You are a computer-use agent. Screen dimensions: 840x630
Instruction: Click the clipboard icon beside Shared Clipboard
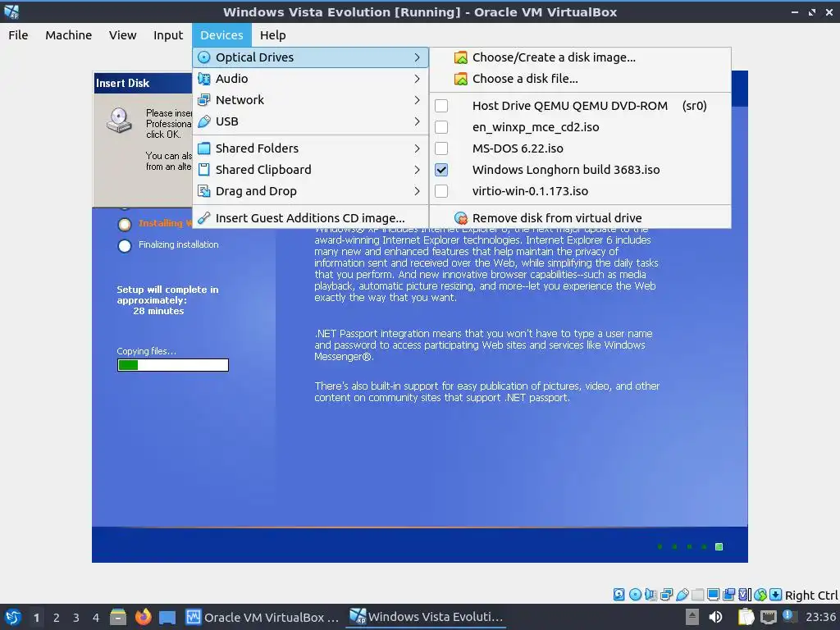click(204, 170)
